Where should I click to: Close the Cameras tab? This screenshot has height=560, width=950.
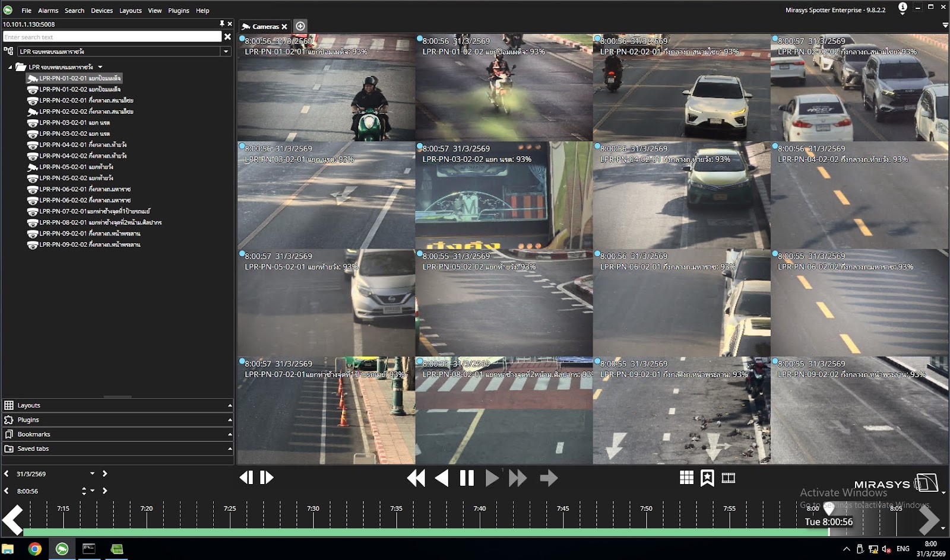click(284, 27)
